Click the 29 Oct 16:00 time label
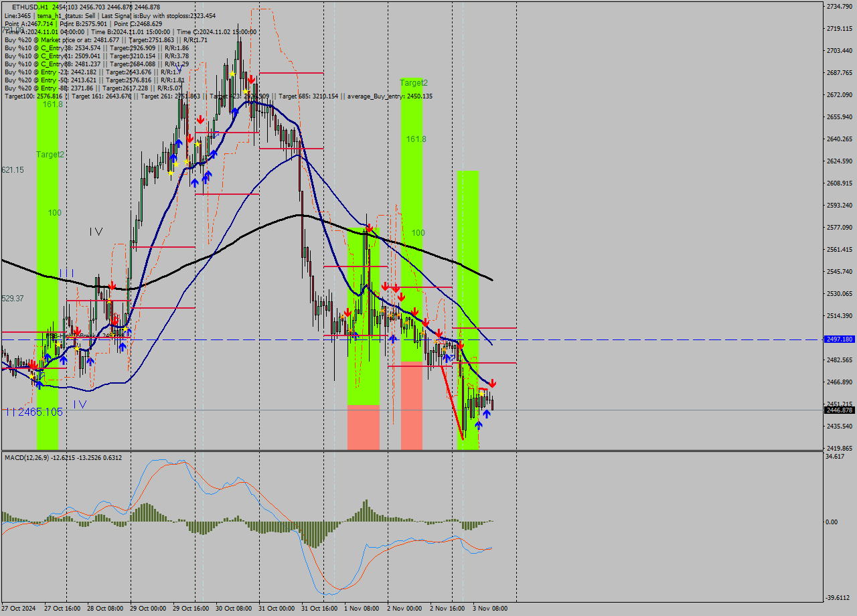This screenshot has width=857, height=616. 191,609
